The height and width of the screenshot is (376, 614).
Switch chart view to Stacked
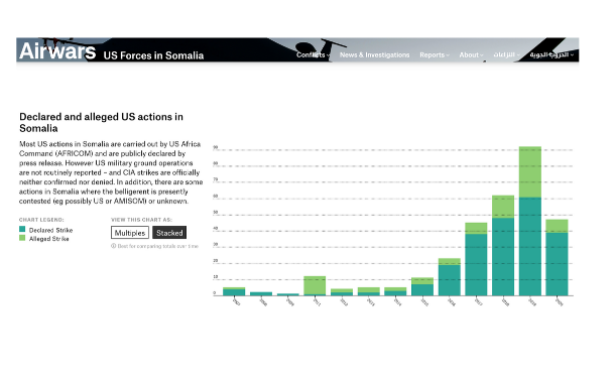coord(169,233)
